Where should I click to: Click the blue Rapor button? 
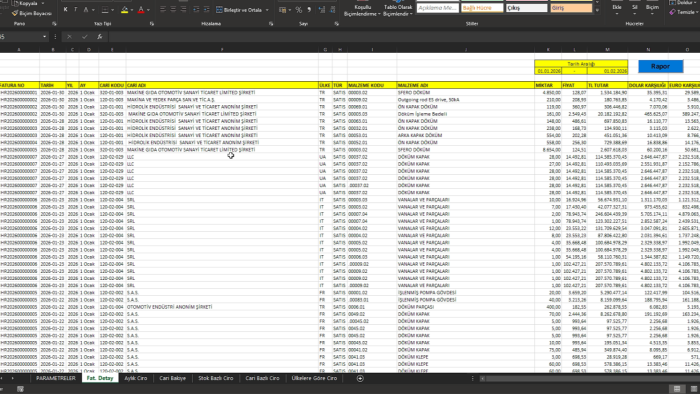point(660,66)
